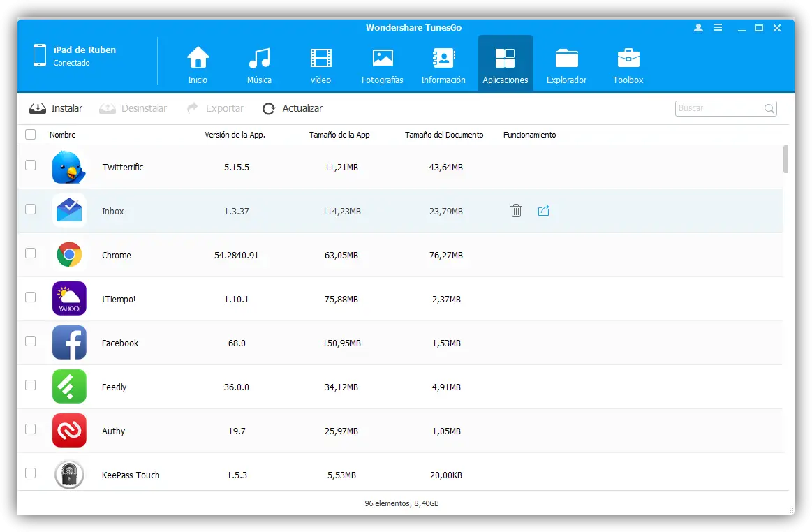Open the Explorador file browser tab
Image resolution: width=812 pixels, height=532 pixels.
coord(566,64)
